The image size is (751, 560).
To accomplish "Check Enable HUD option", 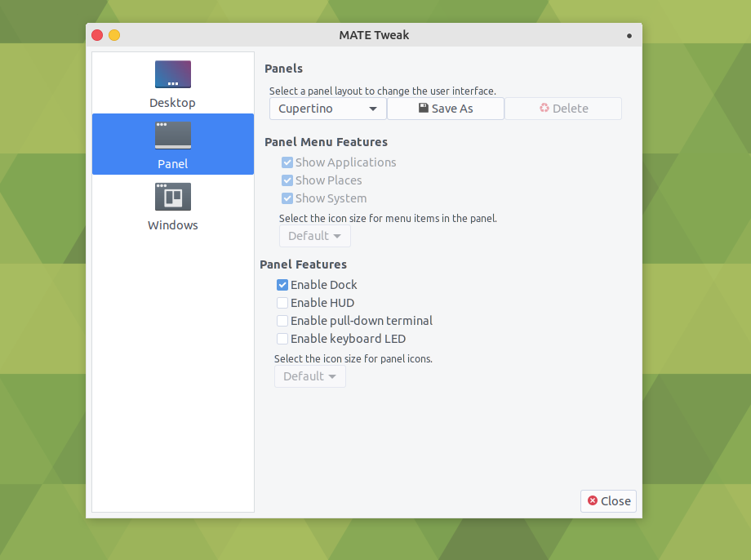I will [282, 303].
